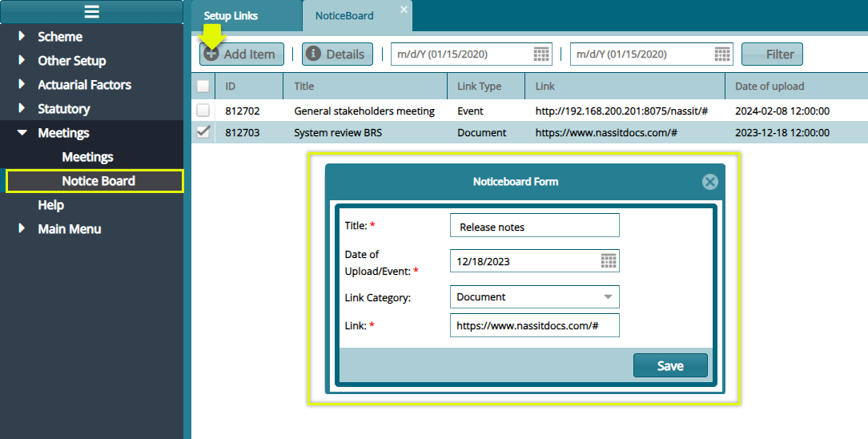
Task: Close the Noticeboard Form dialog
Action: coord(709,182)
